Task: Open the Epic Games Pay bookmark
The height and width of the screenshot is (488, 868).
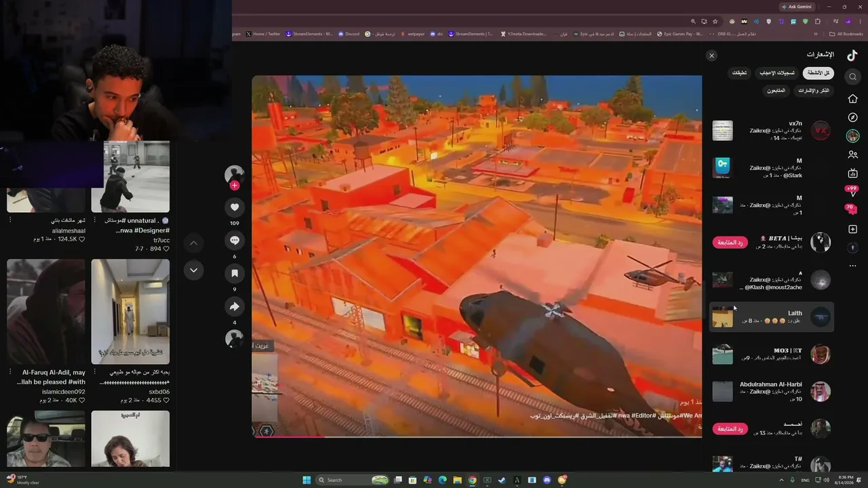Action: [679, 34]
